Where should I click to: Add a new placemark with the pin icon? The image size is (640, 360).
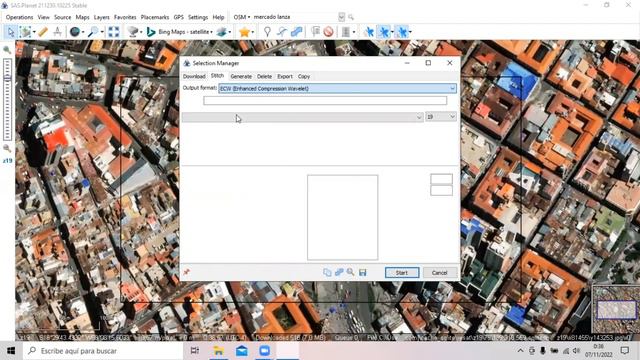pyautogui.click(x=267, y=32)
